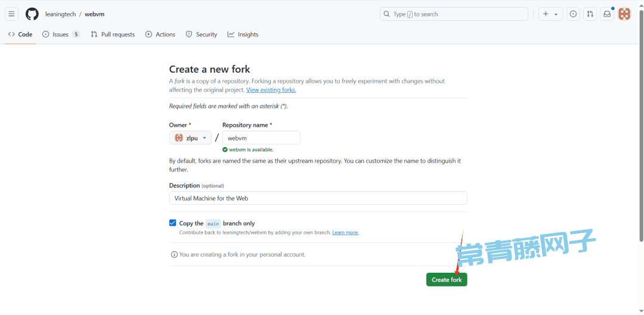This screenshot has height=315, width=644.
Task: Open the webvm repository link
Action: pyautogui.click(x=94, y=14)
